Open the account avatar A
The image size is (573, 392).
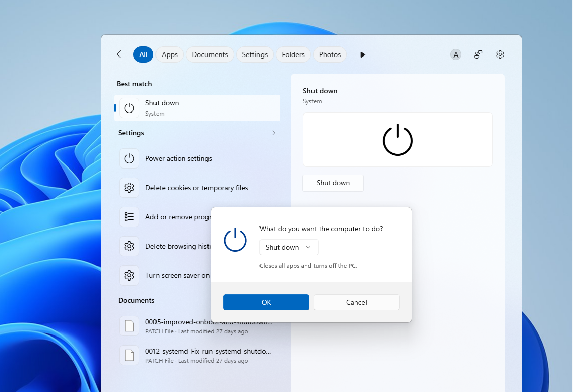tap(456, 55)
